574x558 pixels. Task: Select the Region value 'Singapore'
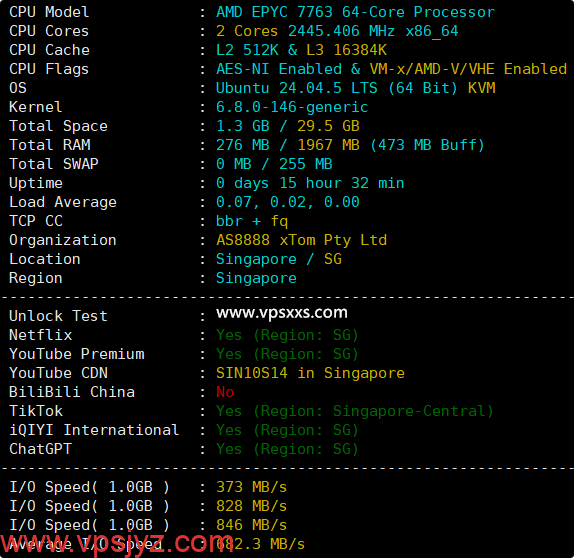point(256,278)
